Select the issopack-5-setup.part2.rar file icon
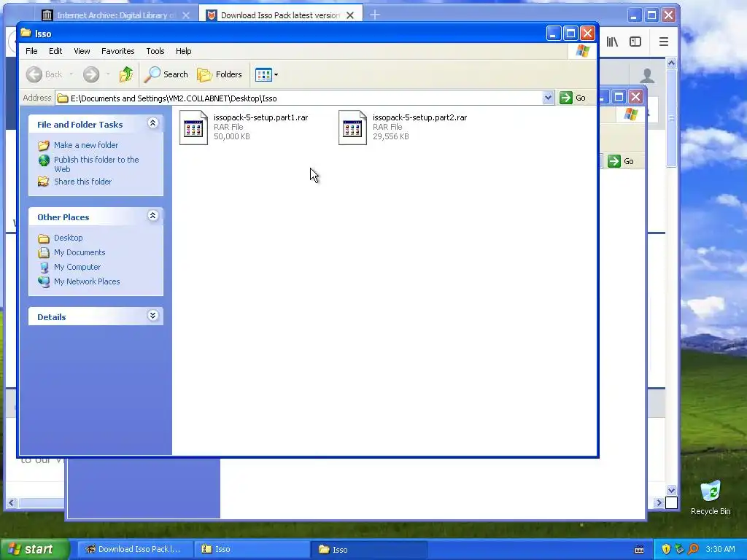The image size is (747, 560). click(352, 128)
